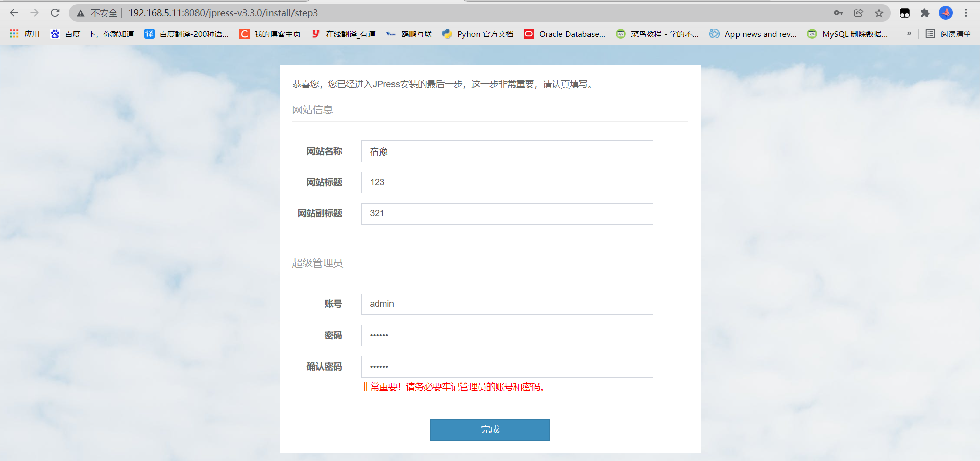Open the MySQL 删除数据 bookmark

click(847, 34)
